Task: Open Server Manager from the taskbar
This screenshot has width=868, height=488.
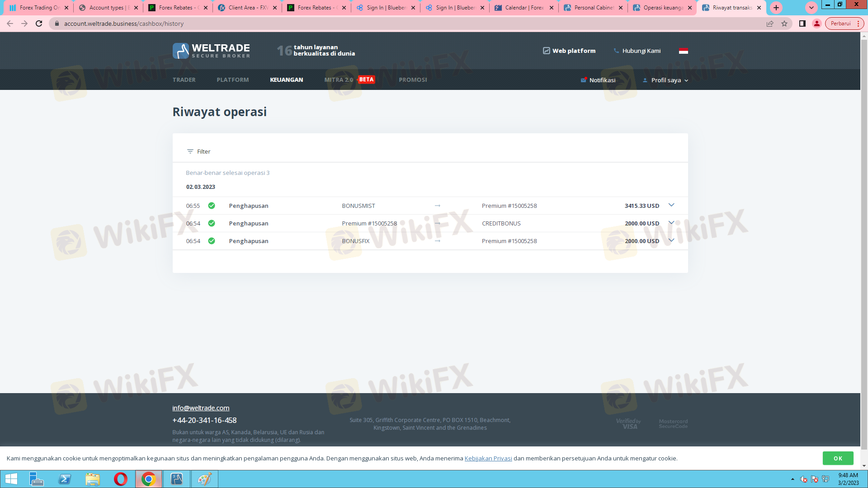Action: [36, 479]
